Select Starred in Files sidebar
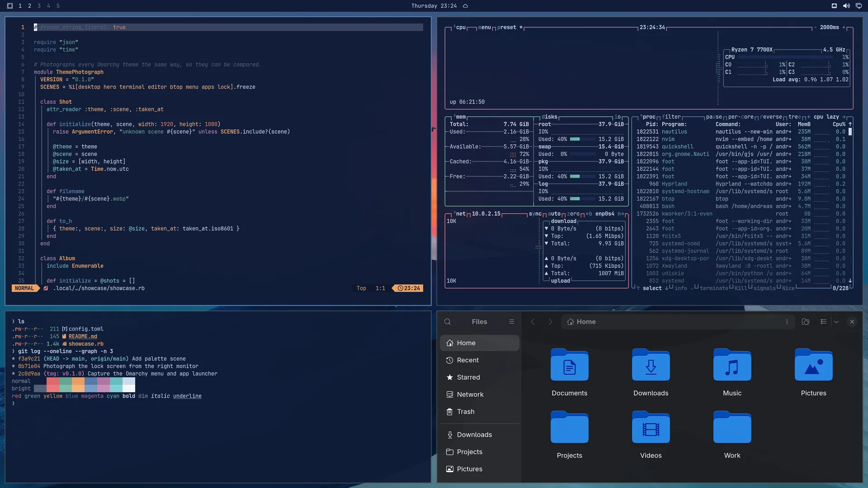Screen dimensions: 868x488 tap(480, 377)
